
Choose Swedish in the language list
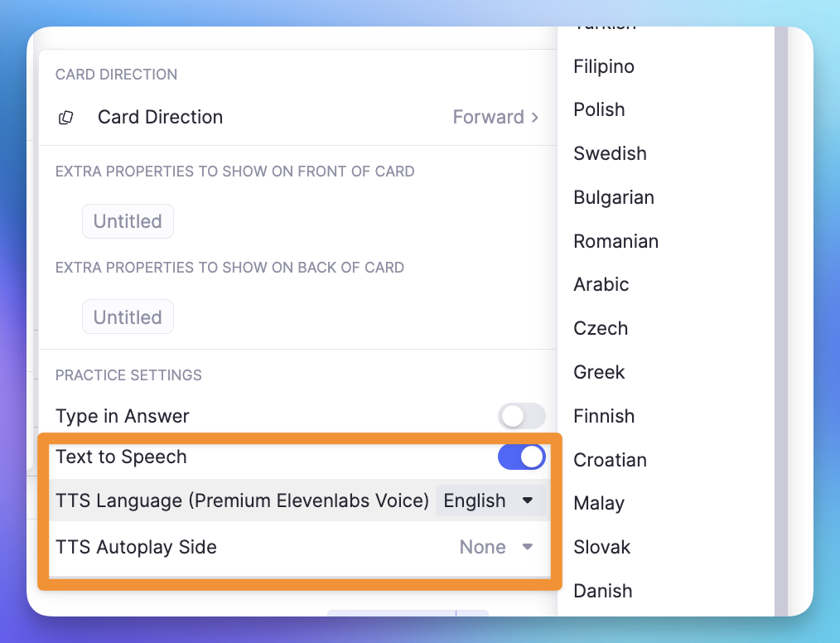pyautogui.click(x=610, y=153)
